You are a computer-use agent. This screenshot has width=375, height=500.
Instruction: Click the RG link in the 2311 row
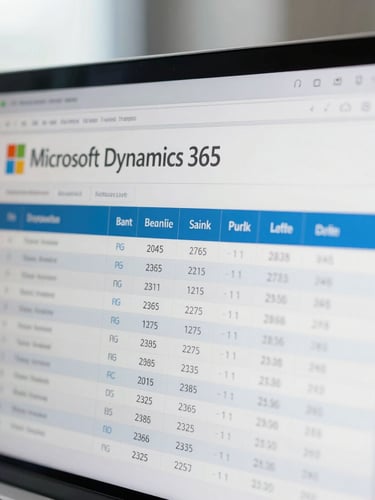pyautogui.click(x=117, y=284)
